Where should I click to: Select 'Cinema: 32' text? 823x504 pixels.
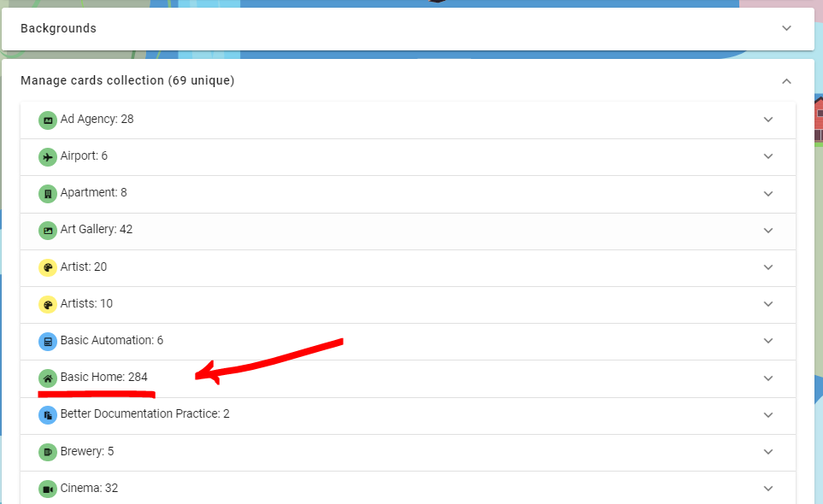(x=89, y=488)
